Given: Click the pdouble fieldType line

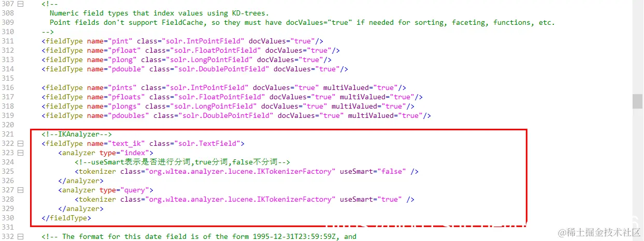Looking at the screenshot, I should [x=195, y=69].
